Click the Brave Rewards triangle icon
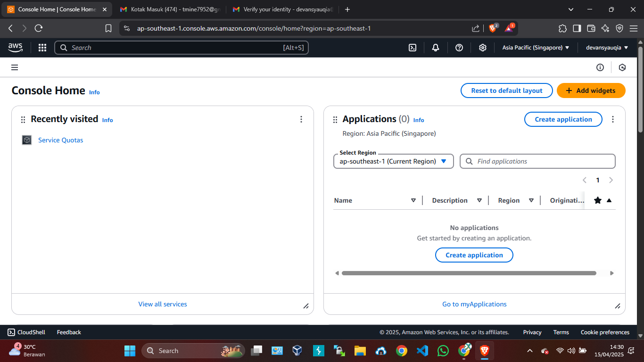644x362 pixels. click(509, 28)
